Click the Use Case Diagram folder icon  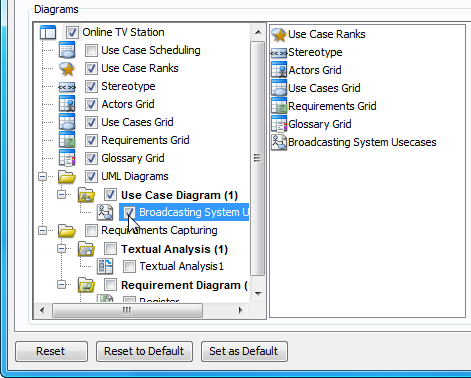click(x=86, y=195)
